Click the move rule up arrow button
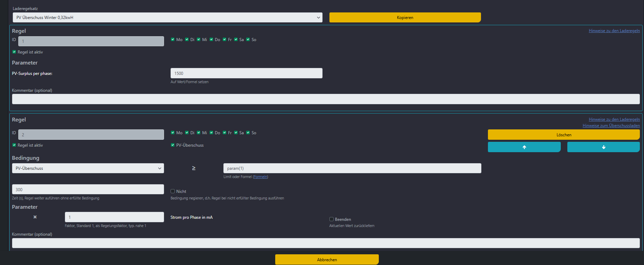The height and width of the screenshot is (265, 644). [x=524, y=147]
